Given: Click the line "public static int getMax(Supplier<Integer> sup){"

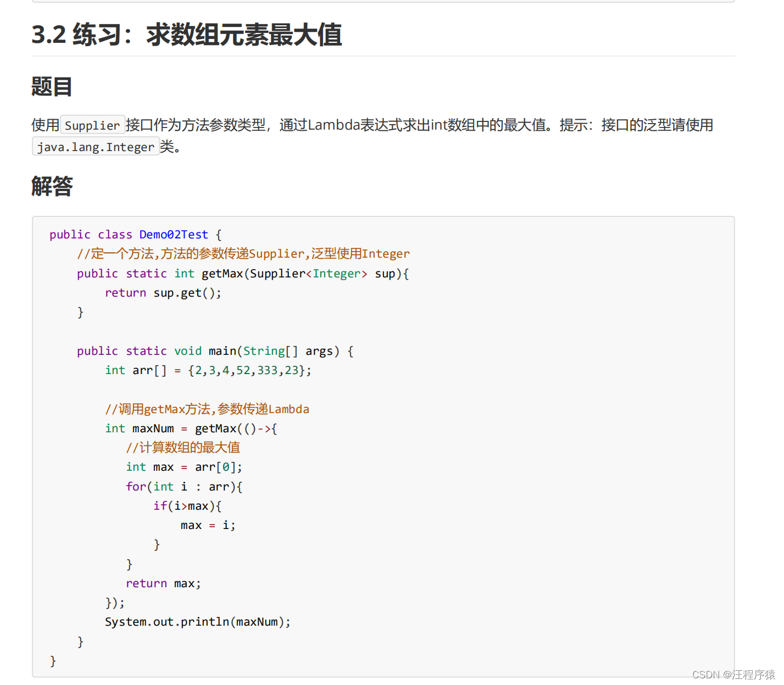Looking at the screenshot, I should click(243, 274).
